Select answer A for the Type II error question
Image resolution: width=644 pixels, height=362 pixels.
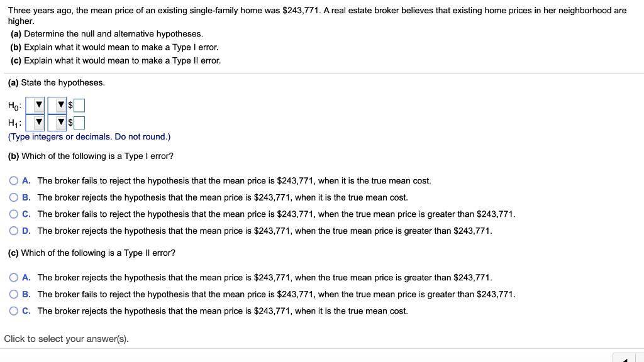14,277
